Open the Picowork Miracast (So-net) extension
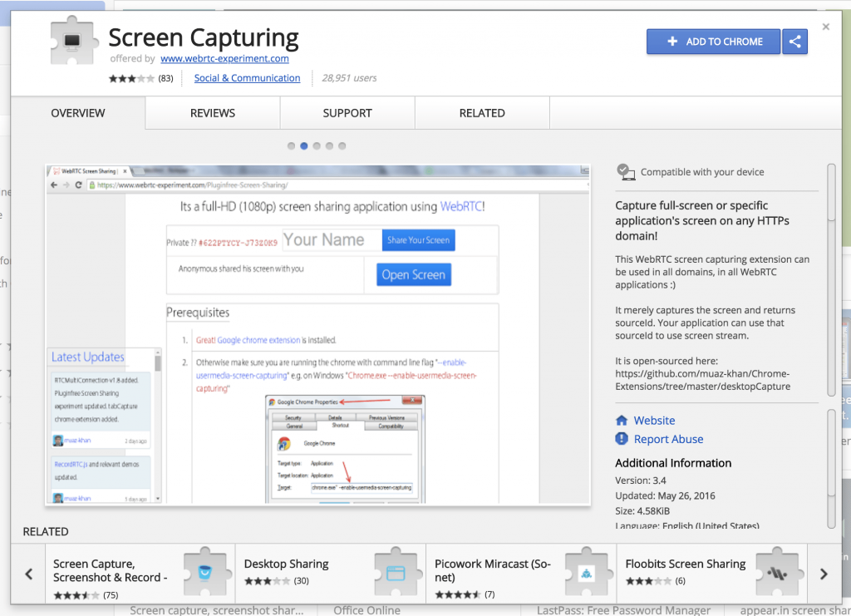The image size is (851, 616). 521,574
